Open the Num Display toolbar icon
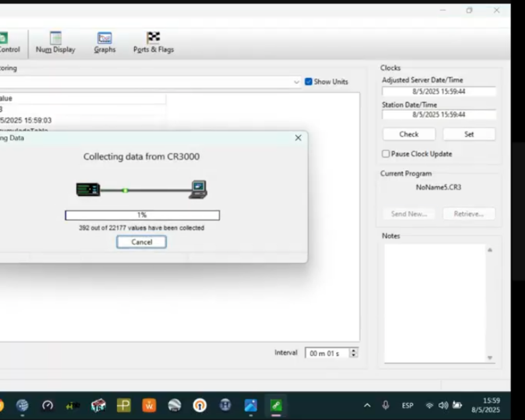 56,42
